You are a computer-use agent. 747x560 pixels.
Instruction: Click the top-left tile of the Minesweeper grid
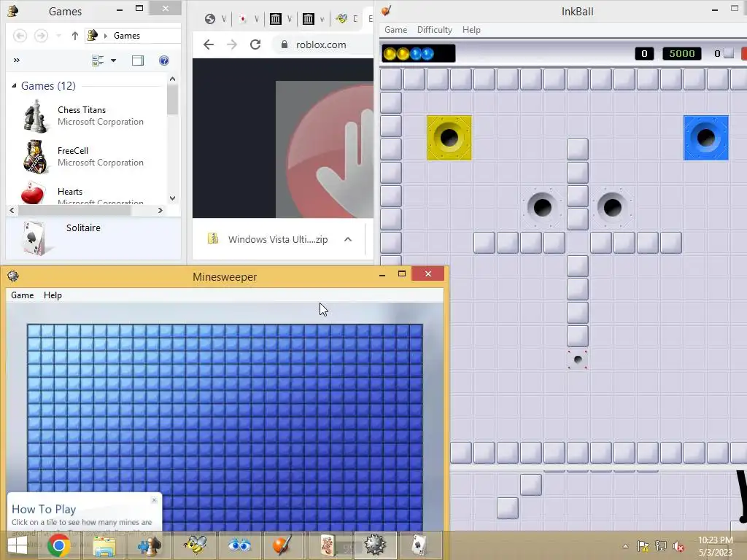click(x=34, y=331)
